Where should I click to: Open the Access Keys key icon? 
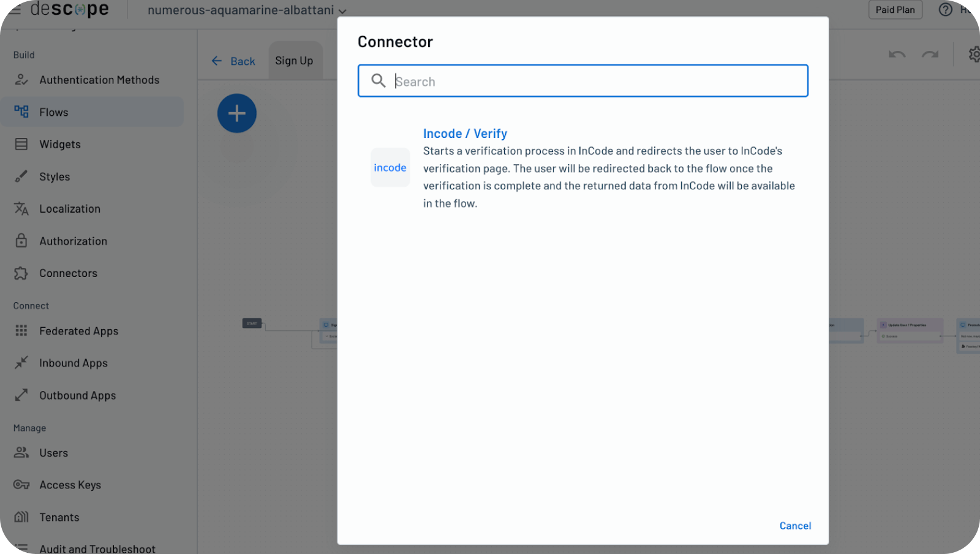click(21, 485)
